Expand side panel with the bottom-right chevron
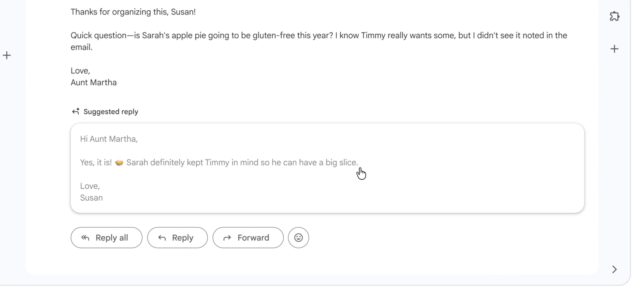Screen dimensions: 644x298 pyautogui.click(x=614, y=269)
